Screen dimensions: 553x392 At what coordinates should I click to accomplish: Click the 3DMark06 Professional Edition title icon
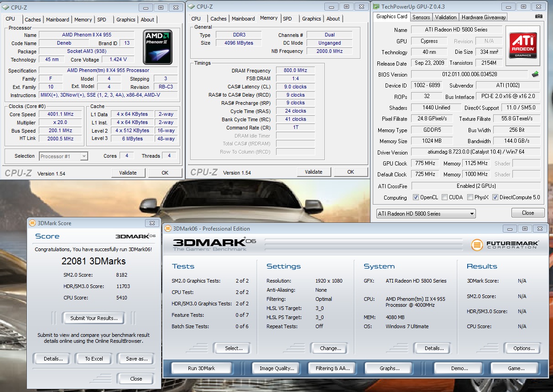(x=168, y=229)
